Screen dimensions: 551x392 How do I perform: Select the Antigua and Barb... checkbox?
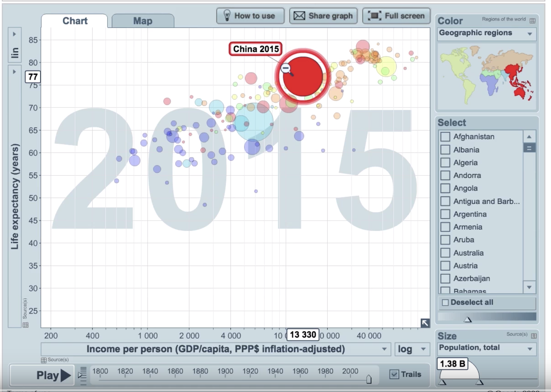pyautogui.click(x=445, y=201)
